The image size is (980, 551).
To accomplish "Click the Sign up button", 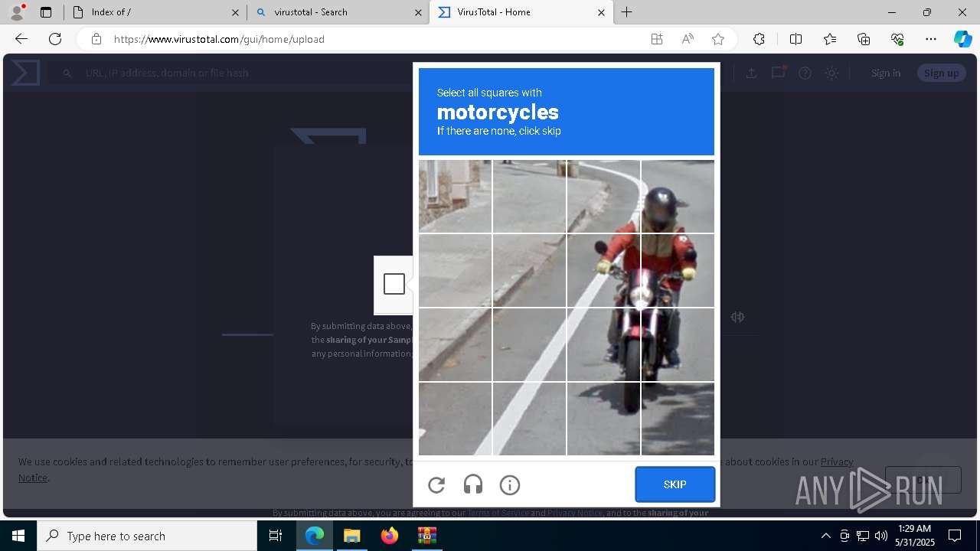I will tap(941, 73).
